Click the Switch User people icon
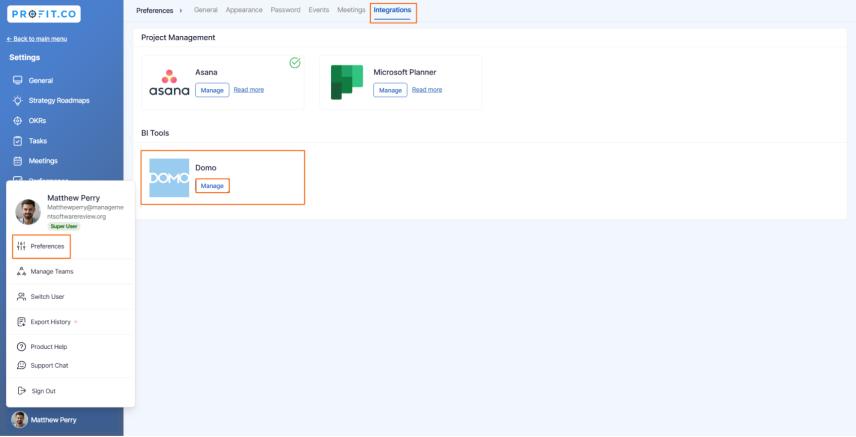856x437 pixels. click(x=21, y=297)
